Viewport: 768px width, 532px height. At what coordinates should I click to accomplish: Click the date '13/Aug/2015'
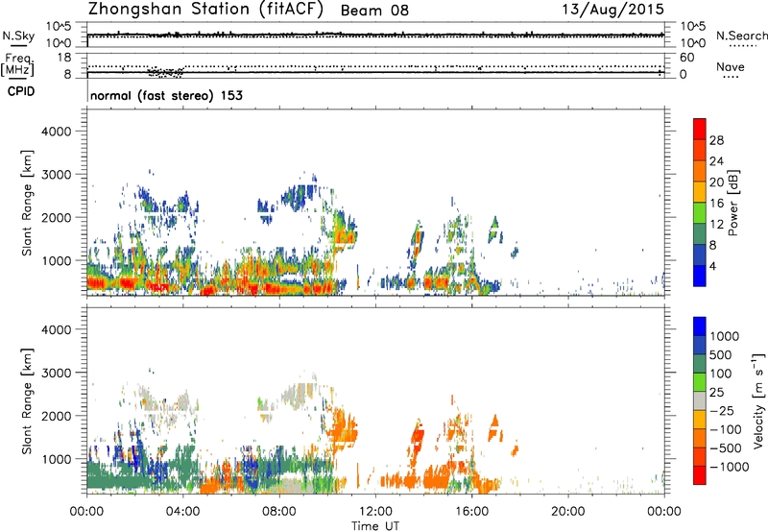tap(612, 10)
